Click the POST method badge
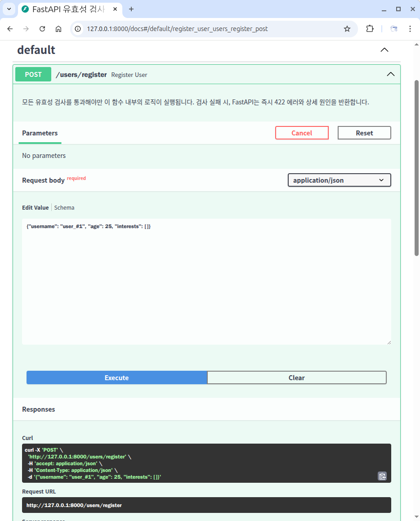The width and height of the screenshot is (420, 521). (33, 74)
